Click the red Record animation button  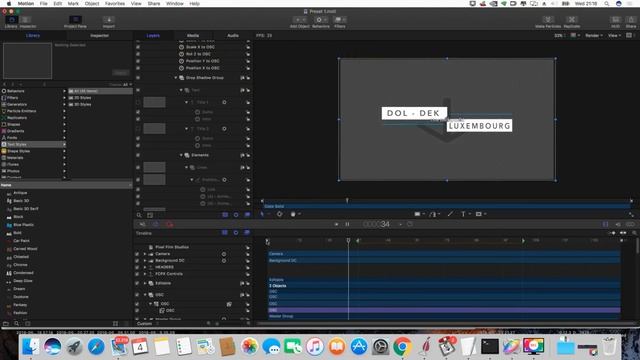pos(169,224)
